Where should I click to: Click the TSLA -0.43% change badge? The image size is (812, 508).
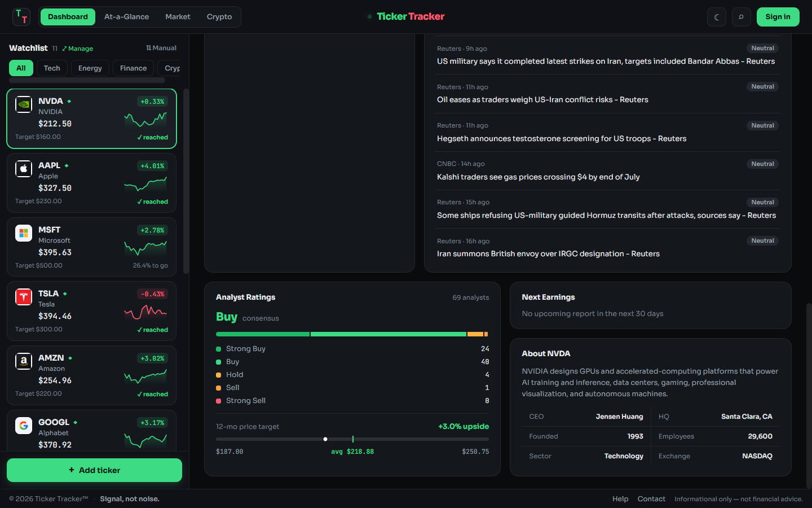[x=152, y=294]
